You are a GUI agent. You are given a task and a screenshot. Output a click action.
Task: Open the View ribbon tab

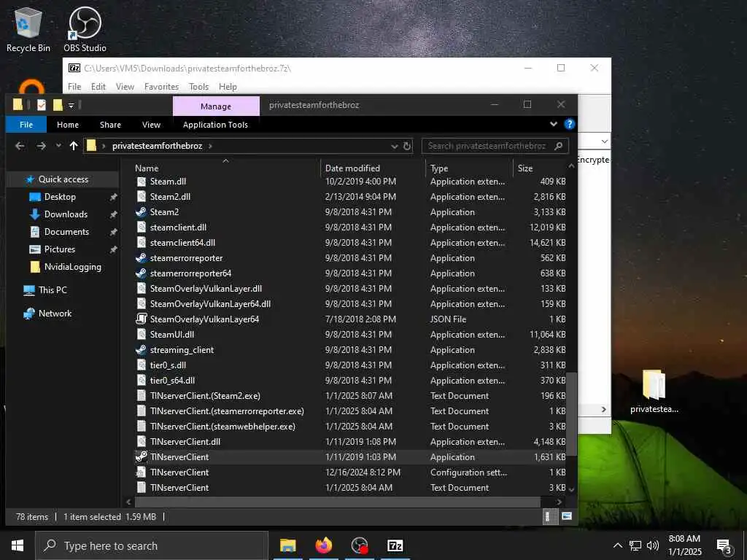click(151, 125)
